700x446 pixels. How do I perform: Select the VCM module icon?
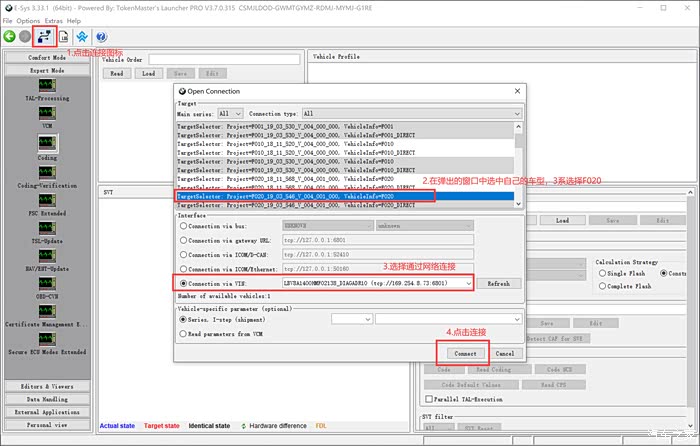point(47,118)
